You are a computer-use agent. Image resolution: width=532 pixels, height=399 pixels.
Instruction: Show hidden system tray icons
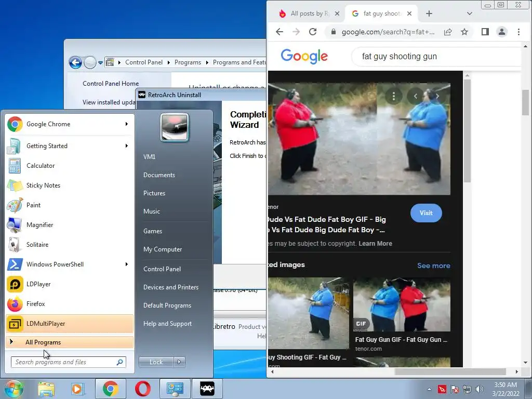tap(429, 389)
